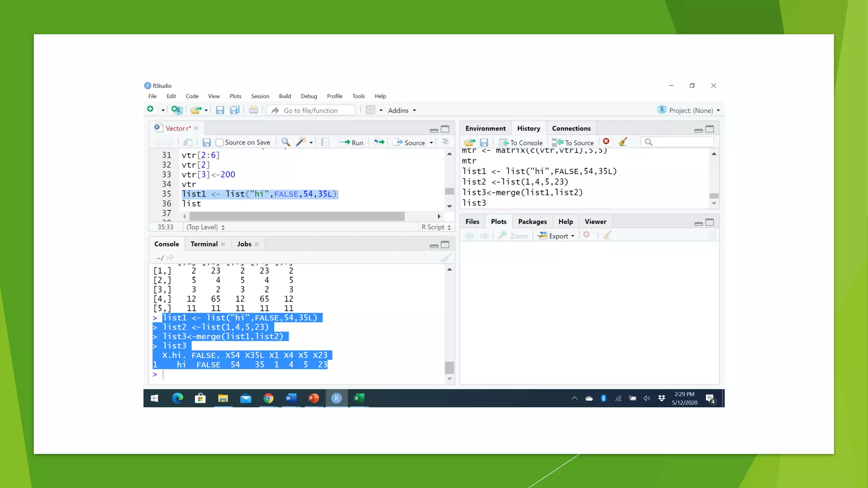868x488 pixels.
Task: Switch to the Environment tab
Action: [485, 128]
